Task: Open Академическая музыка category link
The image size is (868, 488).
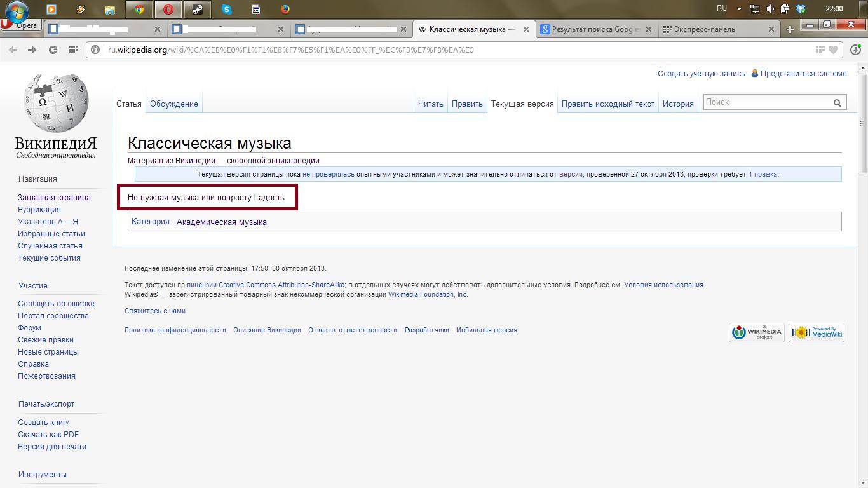Action: click(222, 222)
